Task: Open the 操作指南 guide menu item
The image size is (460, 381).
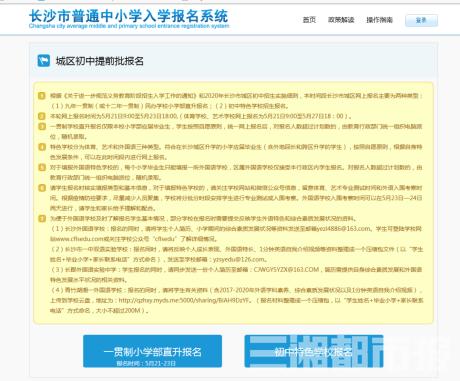Action: [x=379, y=20]
